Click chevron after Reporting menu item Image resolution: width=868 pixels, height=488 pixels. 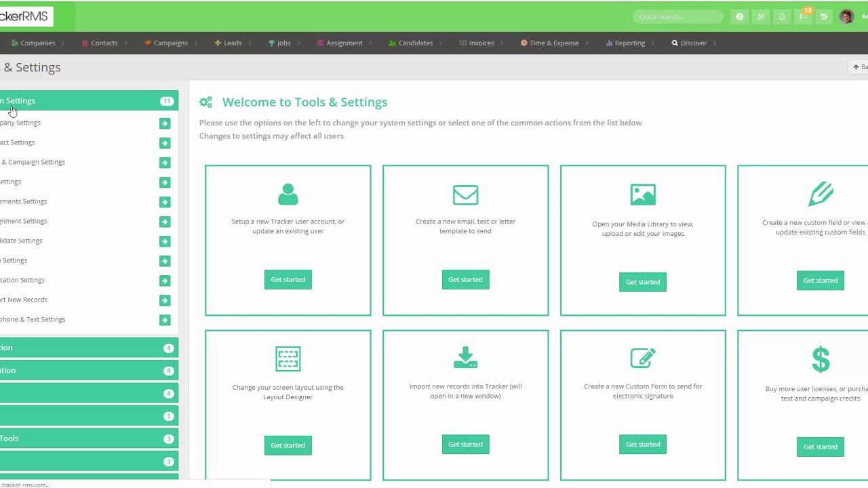[653, 43]
